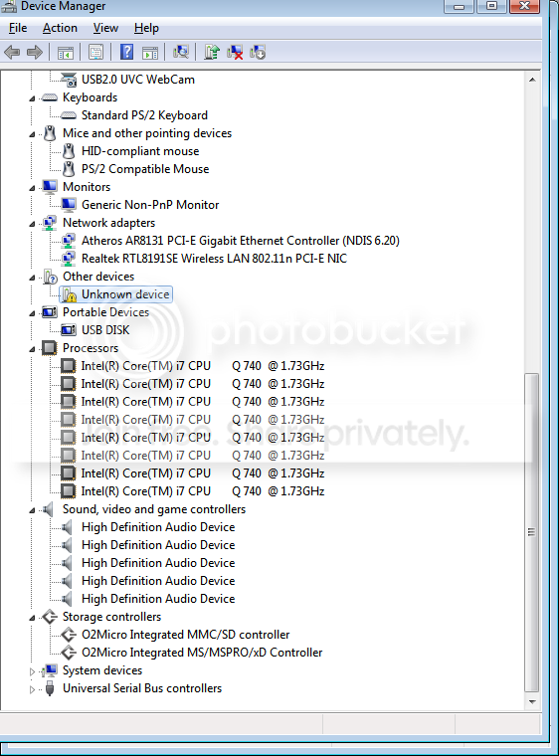Collapse the Storage controllers category
The image size is (559, 756).
click(x=32, y=618)
